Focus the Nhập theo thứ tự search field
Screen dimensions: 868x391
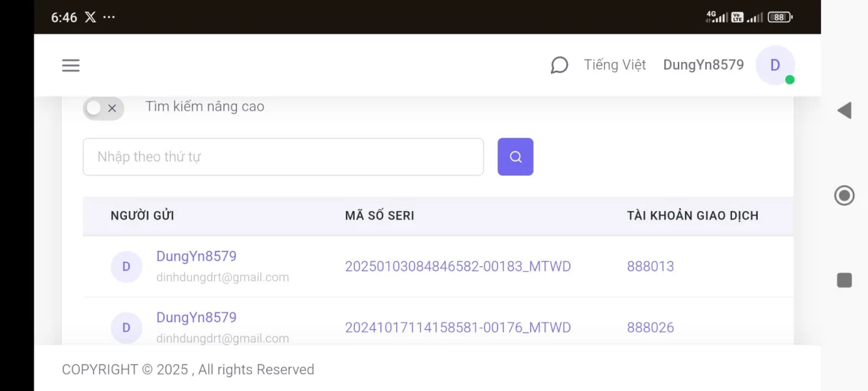click(x=283, y=156)
